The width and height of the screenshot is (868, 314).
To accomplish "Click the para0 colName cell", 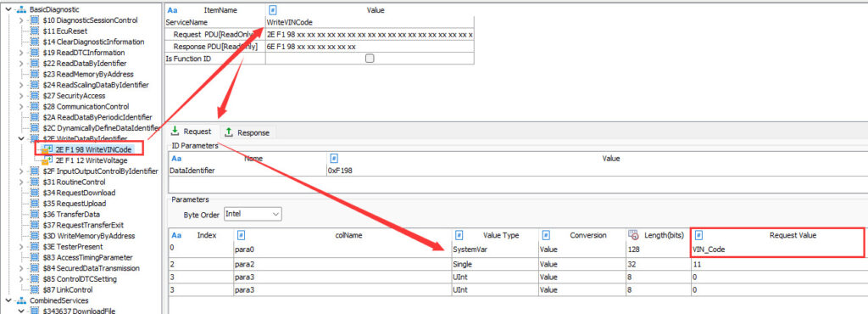I will point(342,250).
